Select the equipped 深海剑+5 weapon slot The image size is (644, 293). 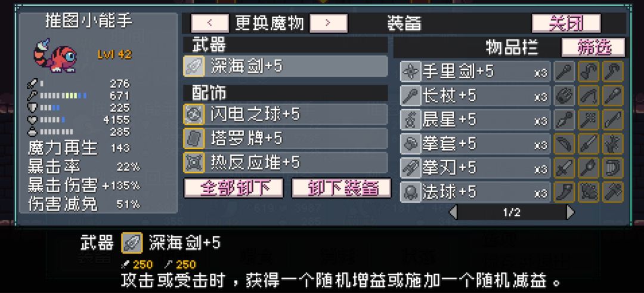click(x=286, y=67)
